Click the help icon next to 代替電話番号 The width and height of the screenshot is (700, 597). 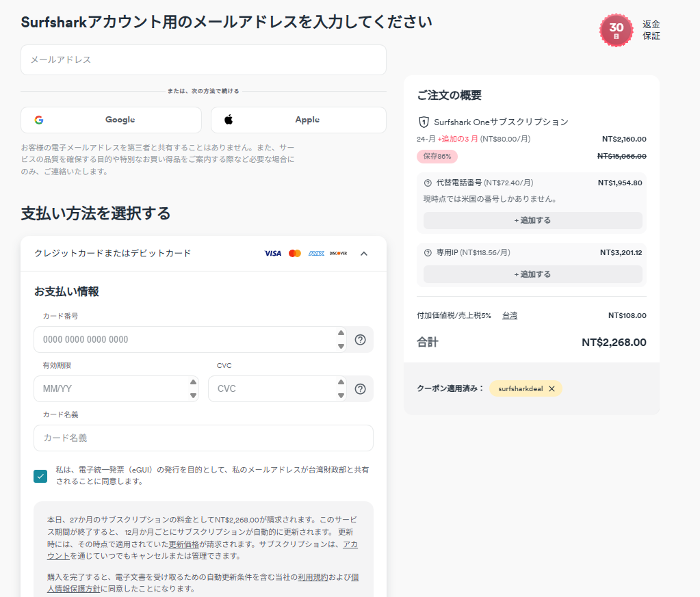pos(427,183)
